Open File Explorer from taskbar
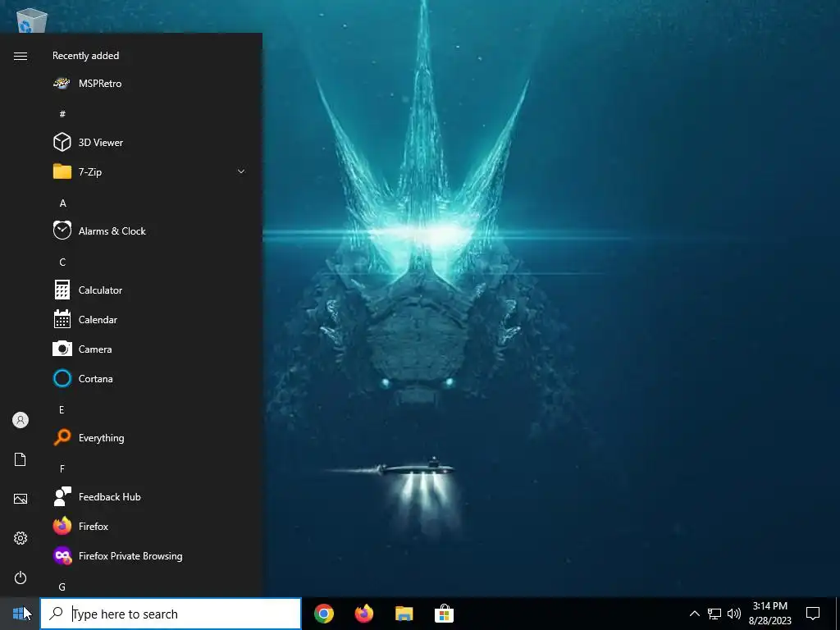The image size is (840, 630). (x=404, y=614)
